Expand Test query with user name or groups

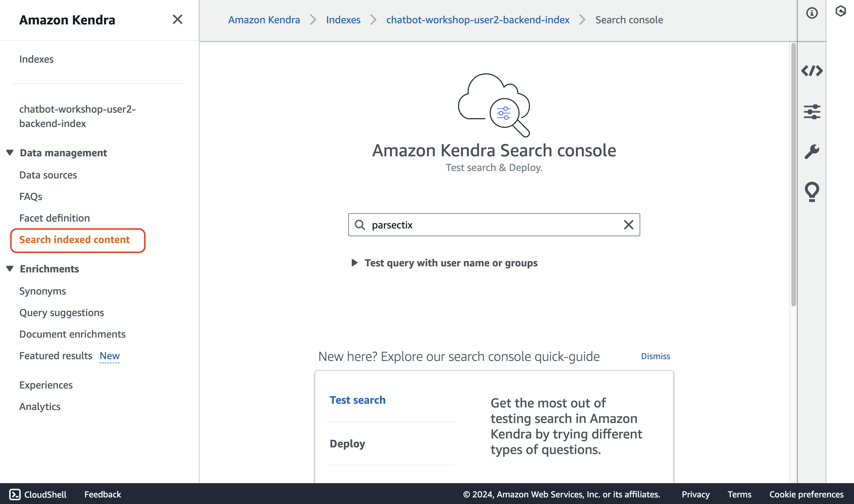coord(354,263)
